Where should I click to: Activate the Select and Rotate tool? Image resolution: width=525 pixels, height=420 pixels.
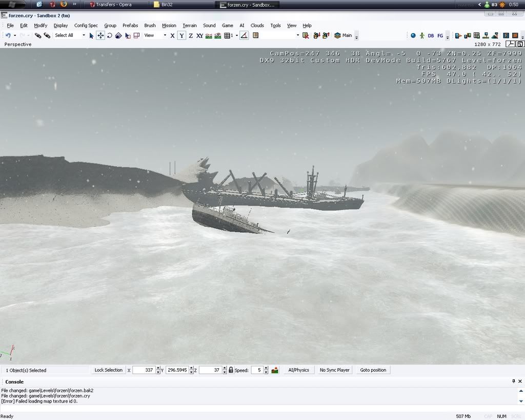click(110, 35)
